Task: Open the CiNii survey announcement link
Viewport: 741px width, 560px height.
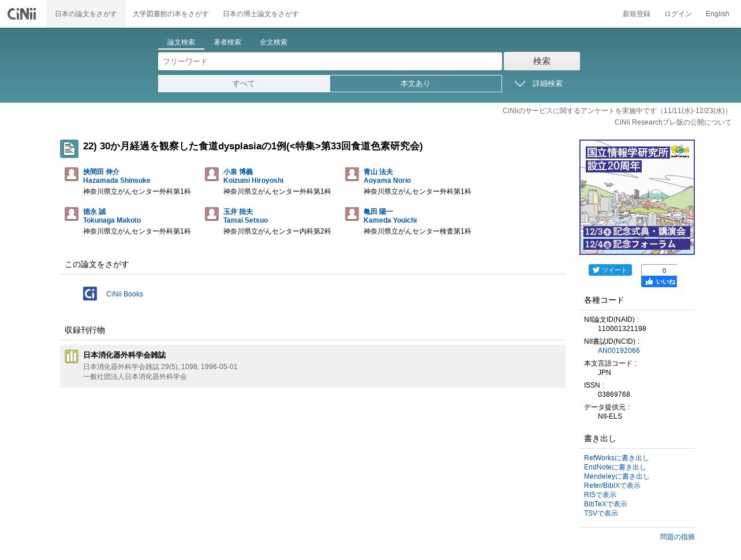Action: click(617, 111)
